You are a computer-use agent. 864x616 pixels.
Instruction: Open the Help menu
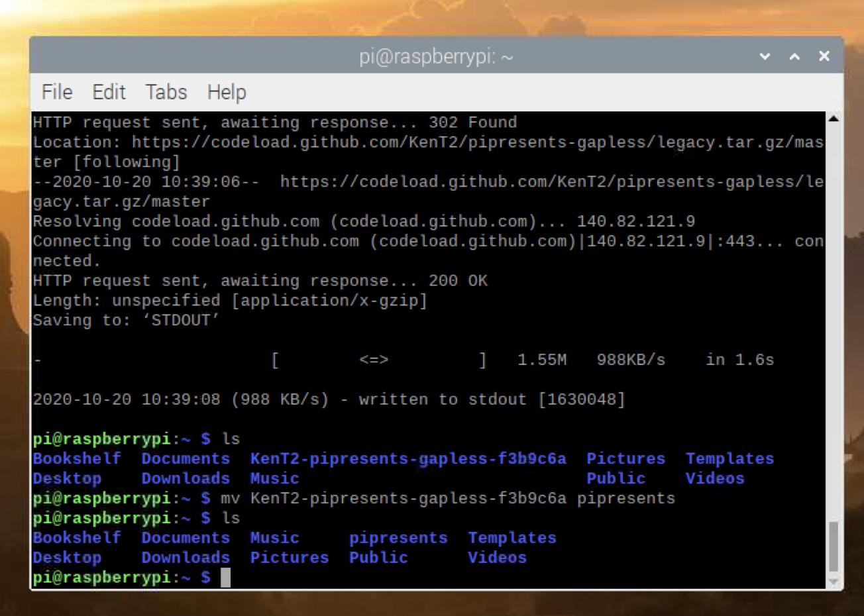227,92
